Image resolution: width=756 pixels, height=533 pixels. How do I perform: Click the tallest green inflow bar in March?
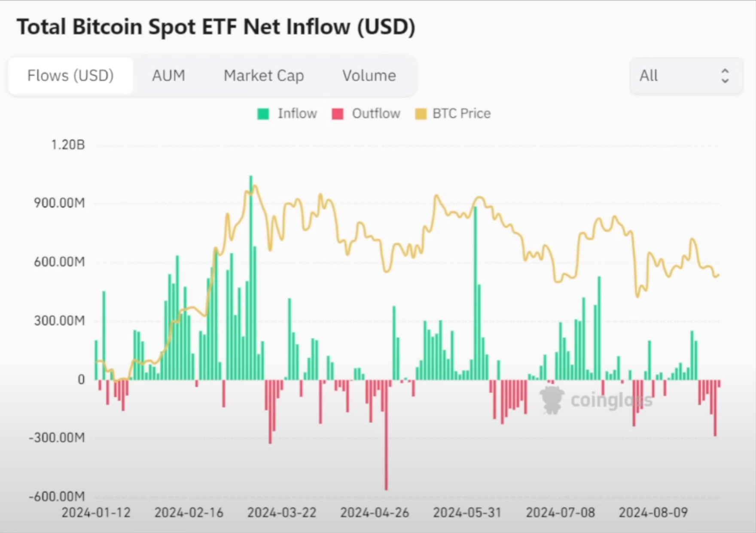(x=251, y=278)
